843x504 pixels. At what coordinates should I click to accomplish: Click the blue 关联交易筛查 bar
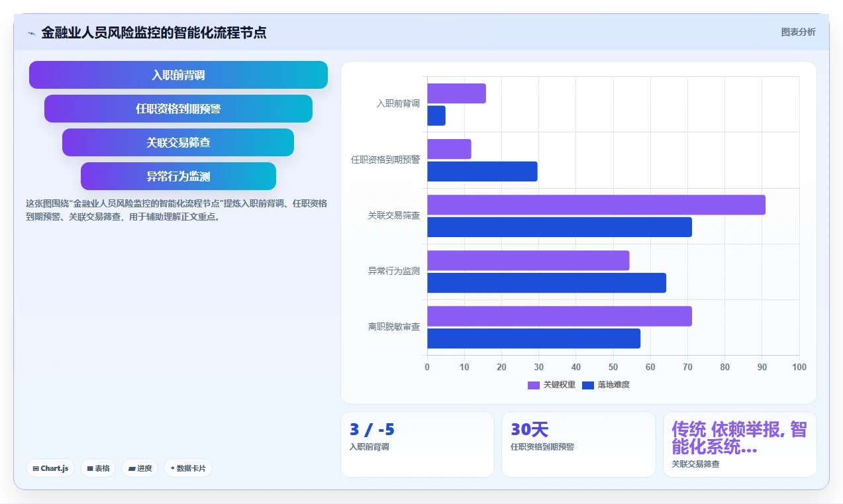560,227
